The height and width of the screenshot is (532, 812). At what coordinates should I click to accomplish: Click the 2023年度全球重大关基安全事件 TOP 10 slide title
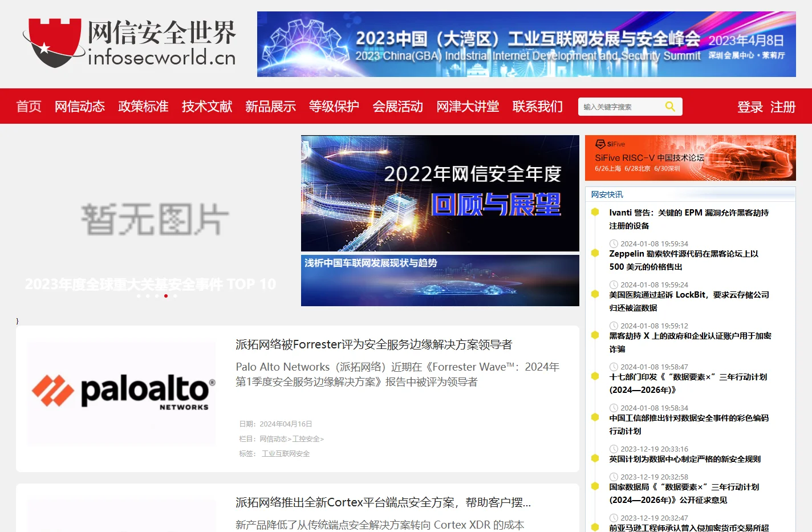[151, 283]
